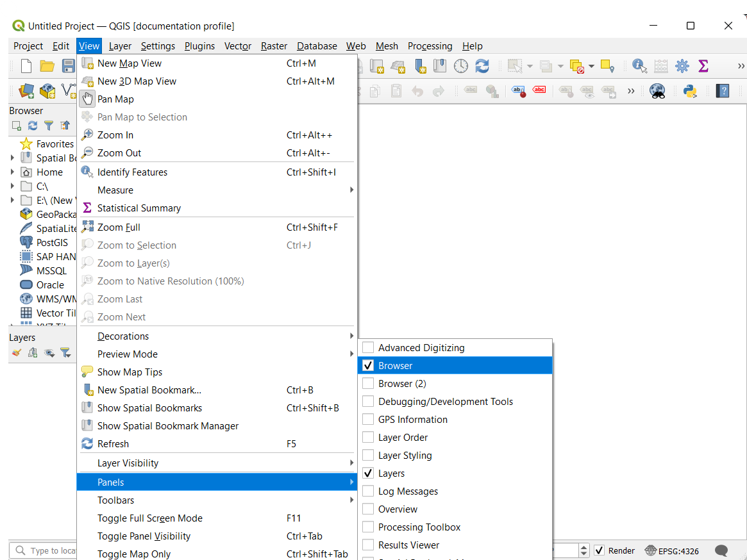The image size is (747, 560).
Task: Click the red abc label highlight tool
Action: pos(539,90)
